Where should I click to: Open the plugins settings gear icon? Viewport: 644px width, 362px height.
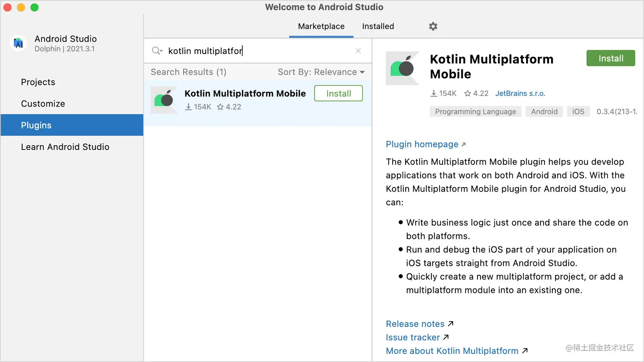pyautogui.click(x=433, y=26)
